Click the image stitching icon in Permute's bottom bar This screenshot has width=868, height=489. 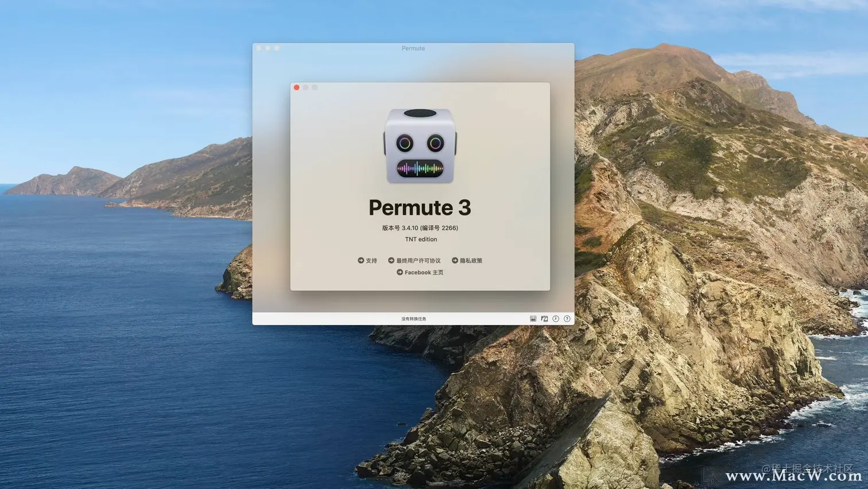tap(544, 318)
